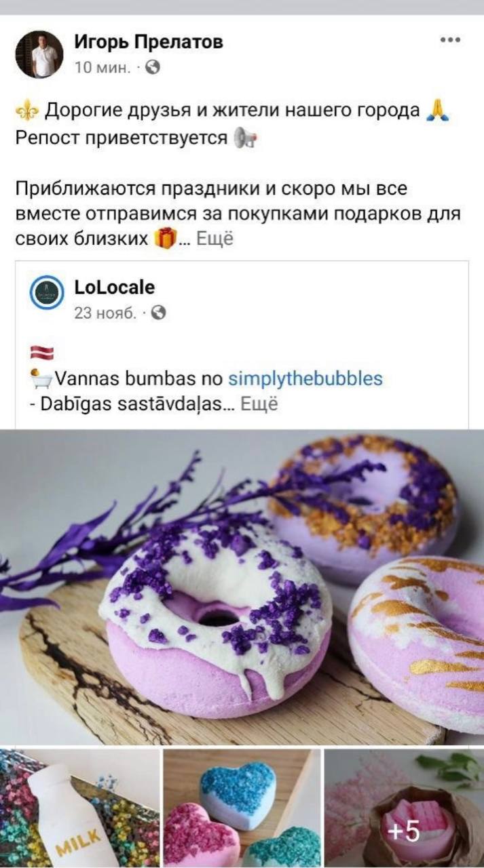
Task: Expand the main post text with Ещё
Action: 215,239
